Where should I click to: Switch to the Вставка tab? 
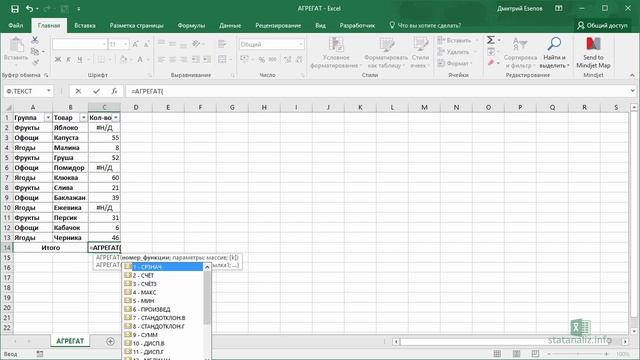click(x=85, y=25)
